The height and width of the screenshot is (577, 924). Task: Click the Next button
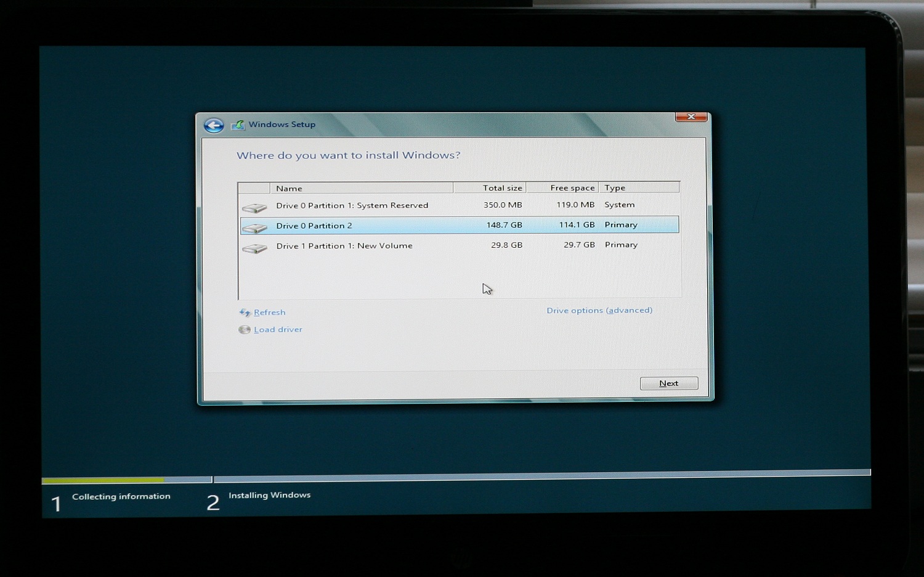pyautogui.click(x=669, y=383)
